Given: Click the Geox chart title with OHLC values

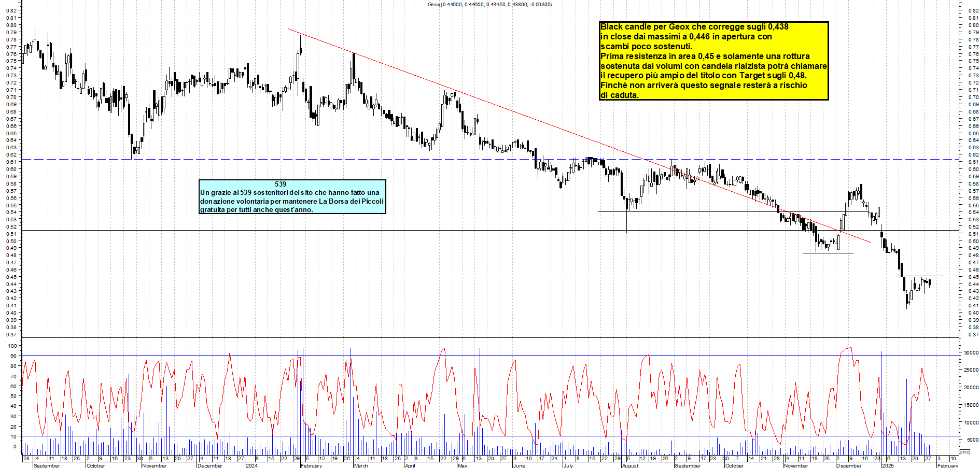Looking at the screenshot, I should [x=489, y=5].
